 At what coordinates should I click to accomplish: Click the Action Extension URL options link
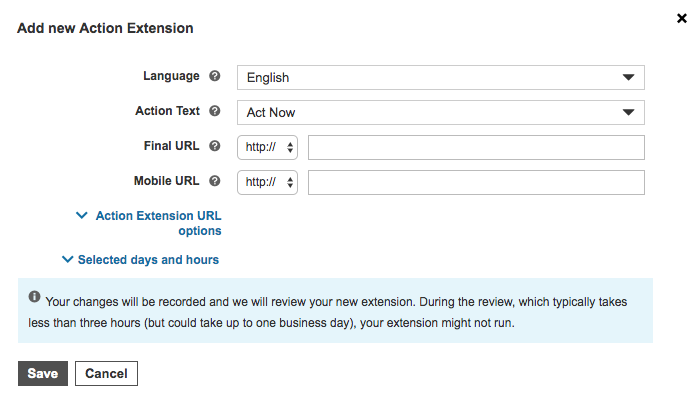(158, 223)
